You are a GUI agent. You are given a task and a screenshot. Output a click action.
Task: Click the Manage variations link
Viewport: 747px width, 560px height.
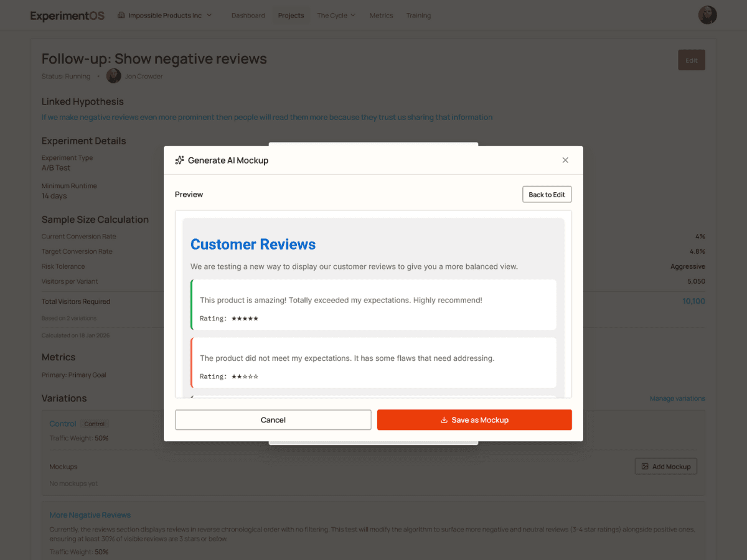677,398
